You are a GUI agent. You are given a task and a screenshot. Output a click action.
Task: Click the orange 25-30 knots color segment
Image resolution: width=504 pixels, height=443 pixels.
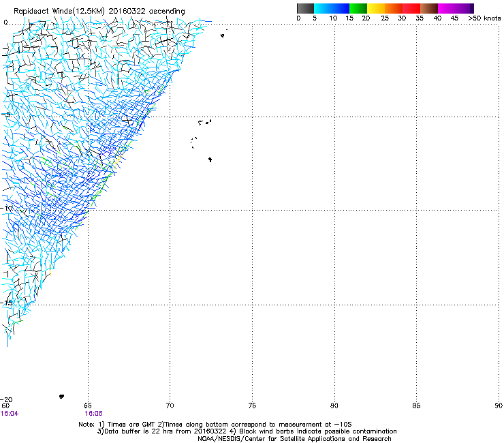(394, 8)
